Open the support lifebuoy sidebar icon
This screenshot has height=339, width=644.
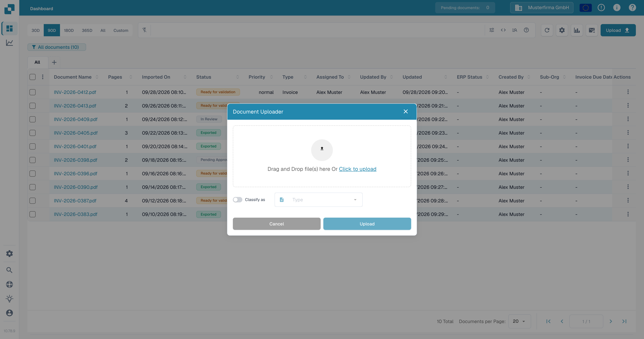pyautogui.click(x=9, y=284)
